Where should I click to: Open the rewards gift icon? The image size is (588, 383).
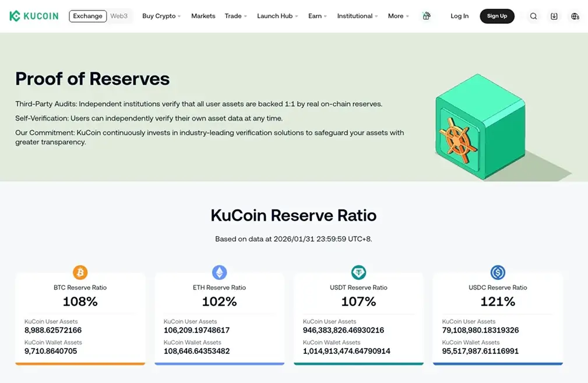click(426, 16)
